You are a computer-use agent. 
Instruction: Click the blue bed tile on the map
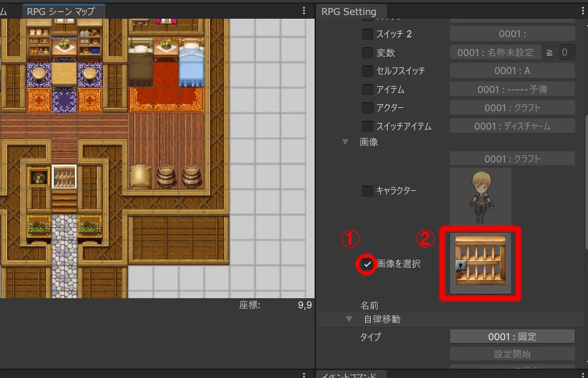(x=192, y=67)
